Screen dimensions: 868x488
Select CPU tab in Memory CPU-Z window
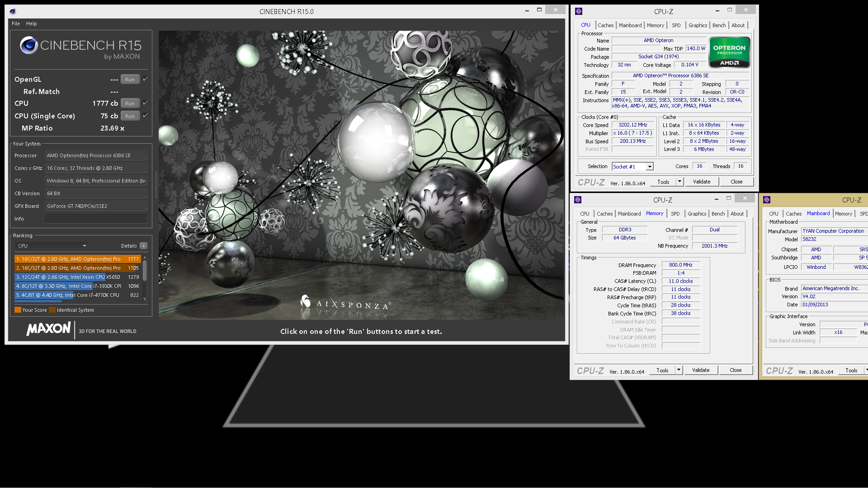click(x=585, y=214)
